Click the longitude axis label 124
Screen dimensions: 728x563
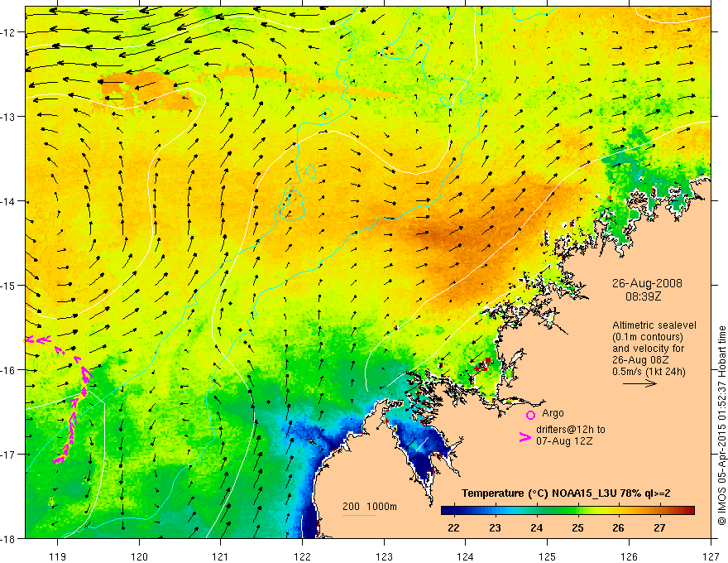(x=466, y=556)
